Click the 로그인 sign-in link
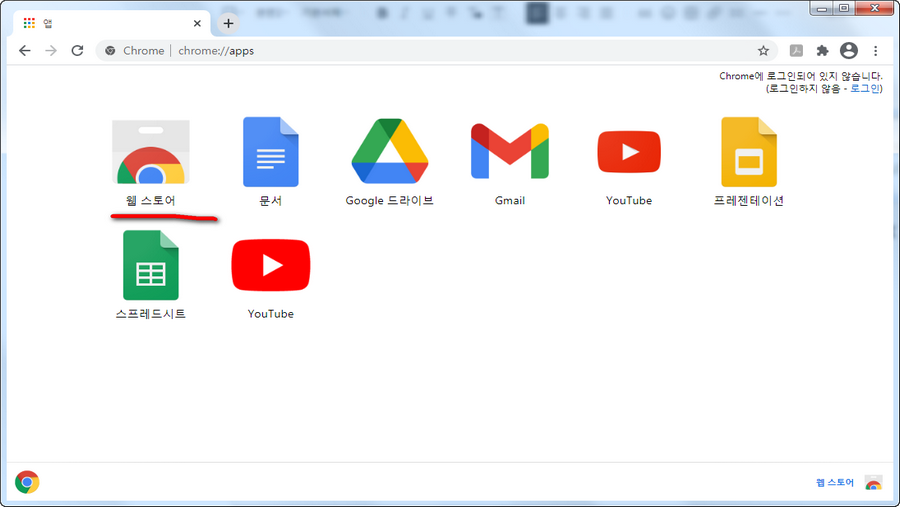 click(x=864, y=88)
